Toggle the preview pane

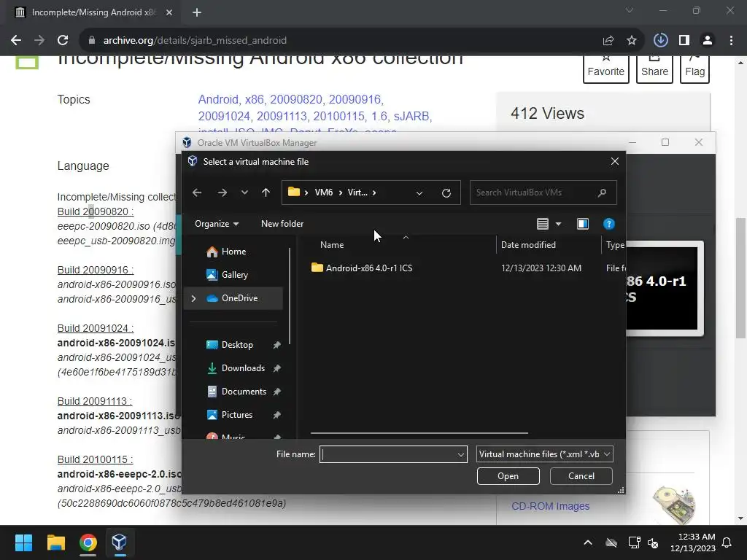click(x=583, y=224)
